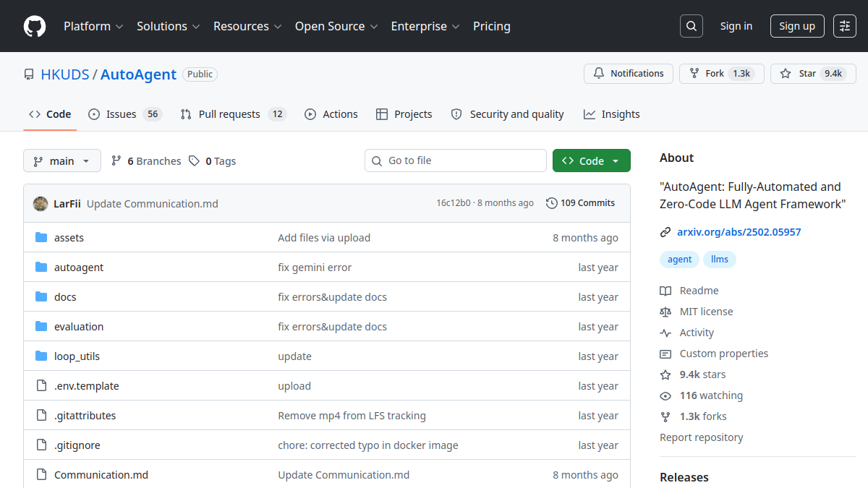Viewport: 868px width, 488px height.
Task: Click the bell icon in Notifications button
Action: coord(599,74)
